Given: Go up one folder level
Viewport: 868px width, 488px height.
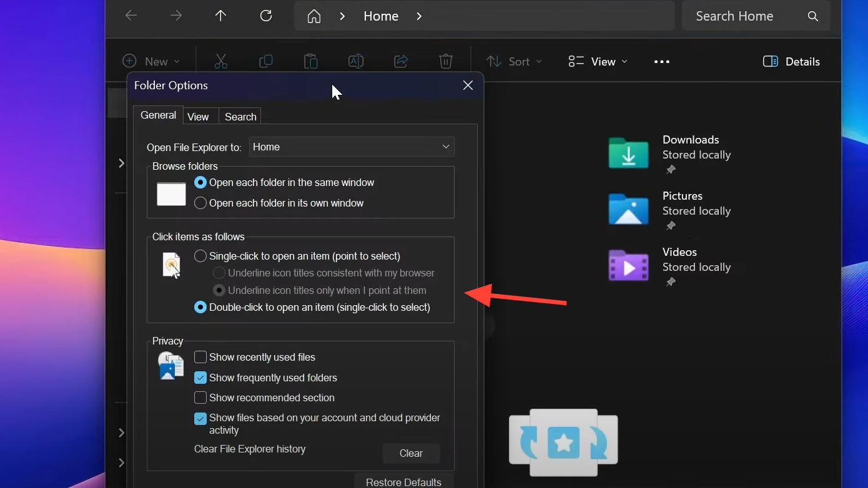Looking at the screenshot, I should pyautogui.click(x=220, y=16).
